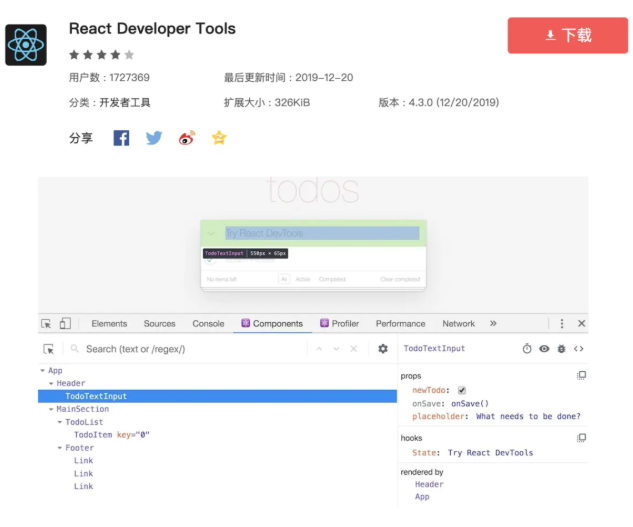
Task: Collapse the Footer tree node arrow
Action: tap(60, 448)
